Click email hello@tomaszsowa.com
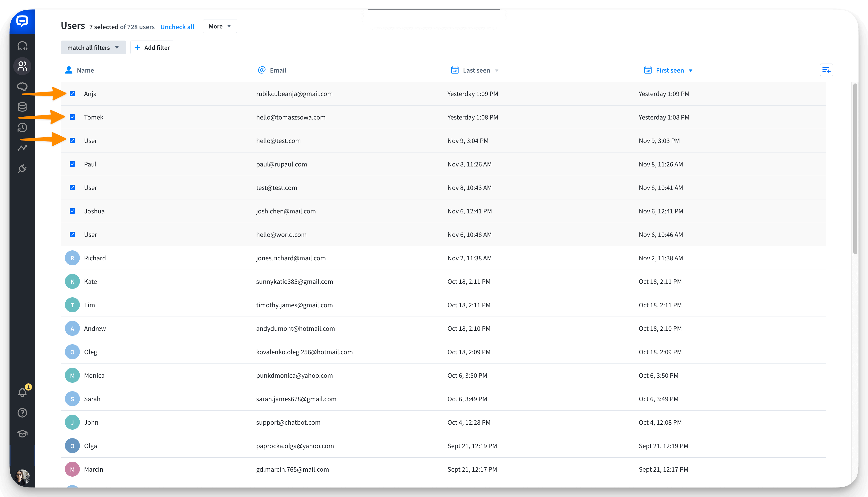Image resolution: width=868 pixels, height=497 pixels. pyautogui.click(x=291, y=117)
